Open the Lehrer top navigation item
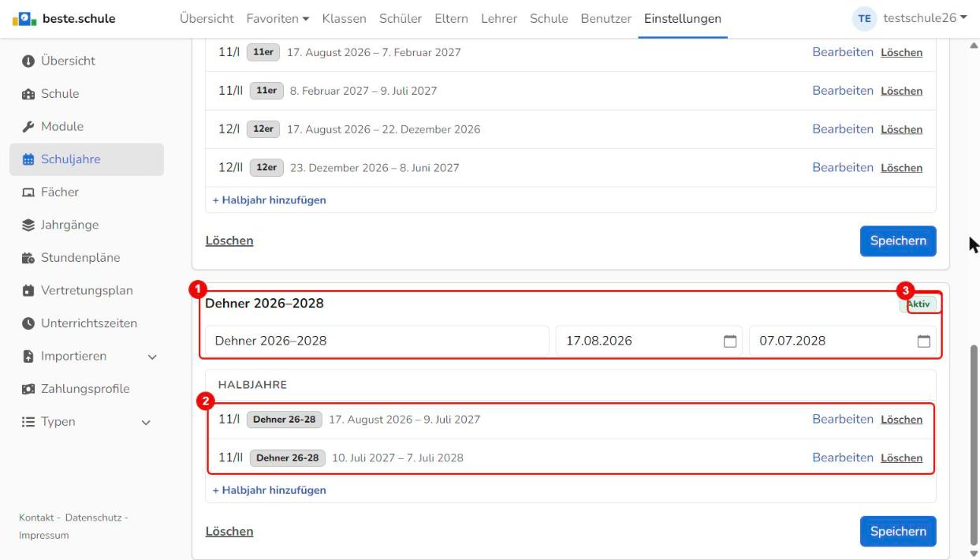 [499, 19]
